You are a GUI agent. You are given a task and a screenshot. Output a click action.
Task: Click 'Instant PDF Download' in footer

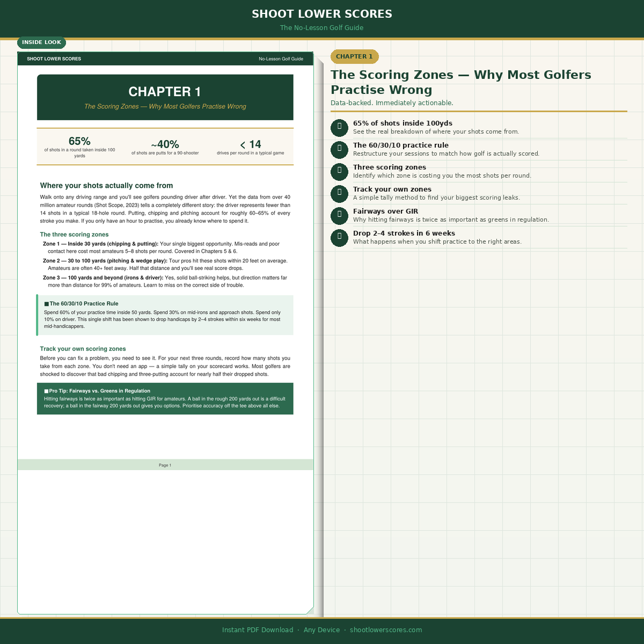point(258,630)
